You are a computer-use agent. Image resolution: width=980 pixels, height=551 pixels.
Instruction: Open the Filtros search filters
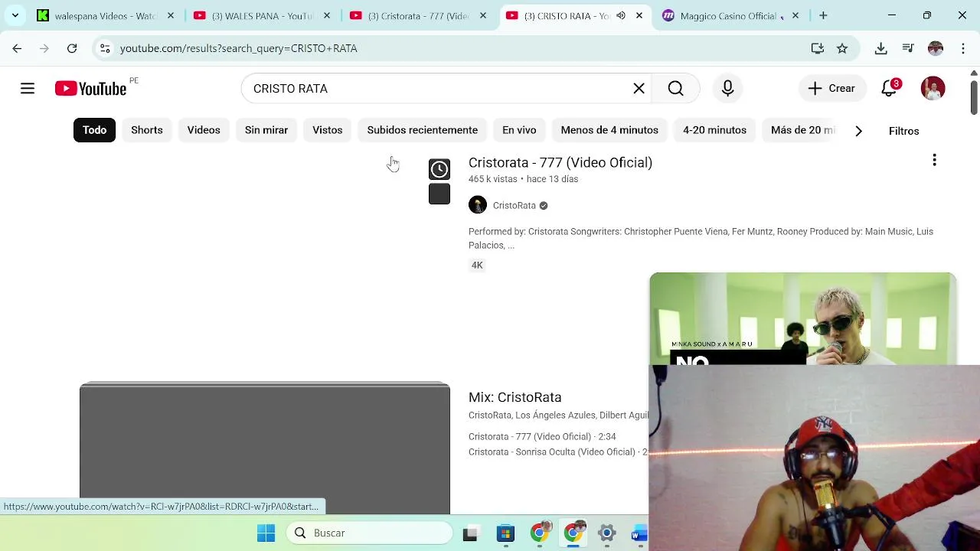(x=903, y=131)
